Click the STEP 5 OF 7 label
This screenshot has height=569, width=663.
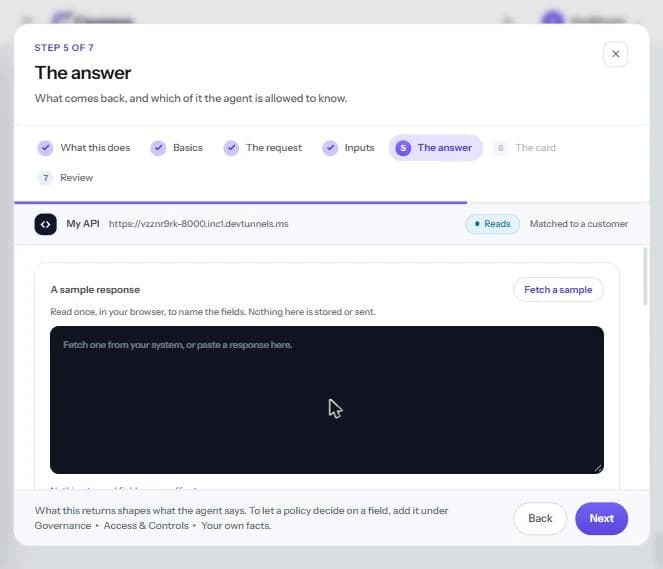tap(64, 48)
